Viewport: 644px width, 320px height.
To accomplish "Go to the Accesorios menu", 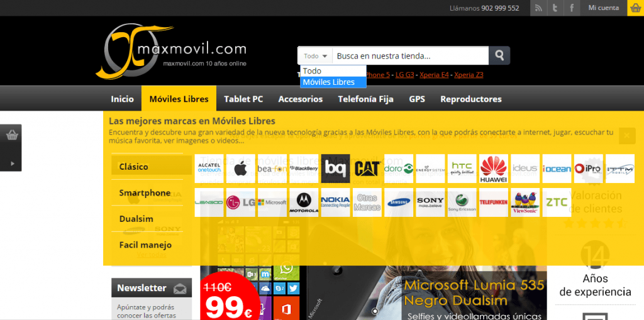I will pyautogui.click(x=300, y=99).
